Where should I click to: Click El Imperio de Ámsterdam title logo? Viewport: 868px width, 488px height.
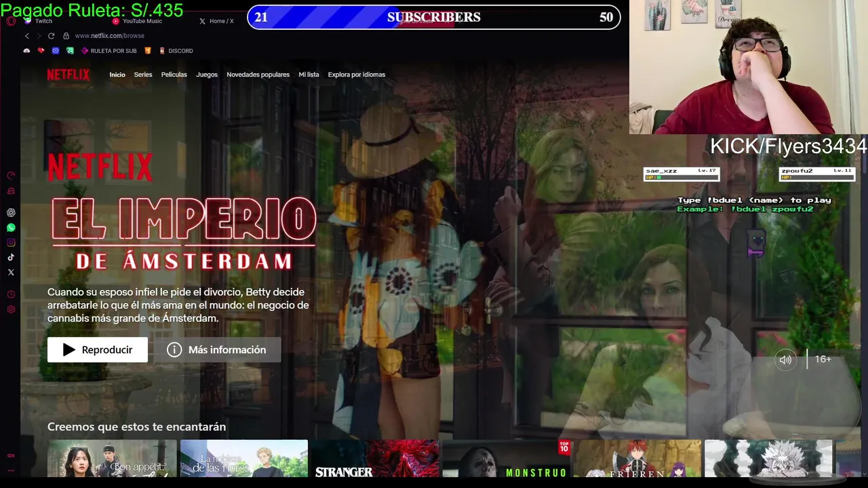(x=183, y=234)
